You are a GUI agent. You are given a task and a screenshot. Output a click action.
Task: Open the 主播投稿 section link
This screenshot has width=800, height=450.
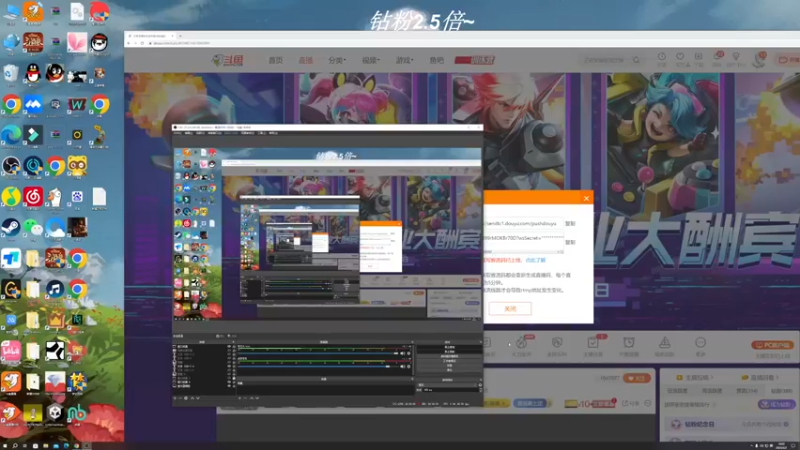click(695, 378)
